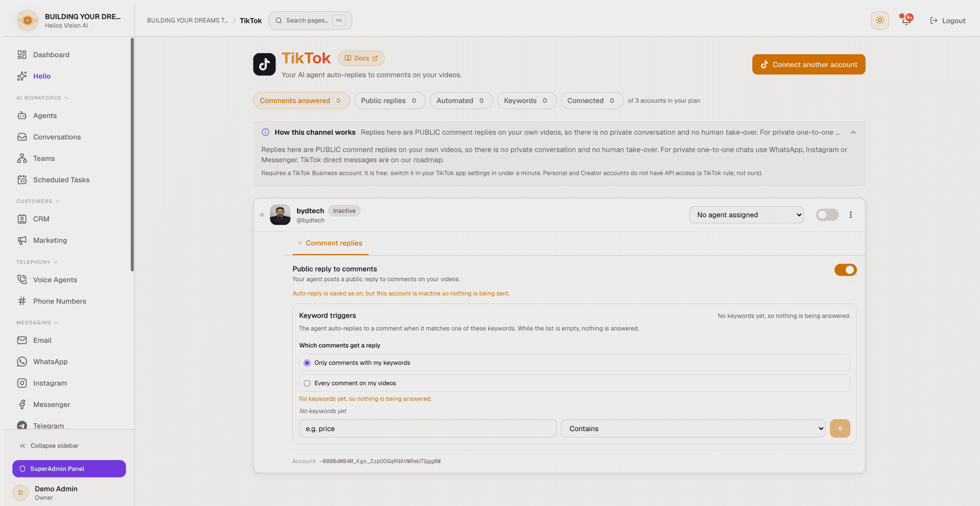Click the inactive account auto-reply warning text
Viewport: 980px width, 506px height.
[x=401, y=294]
